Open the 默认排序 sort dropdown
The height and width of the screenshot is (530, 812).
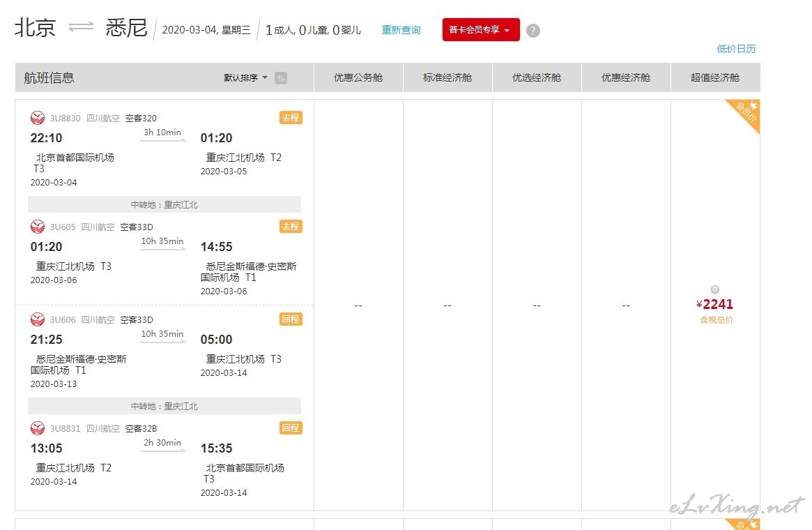point(245,77)
